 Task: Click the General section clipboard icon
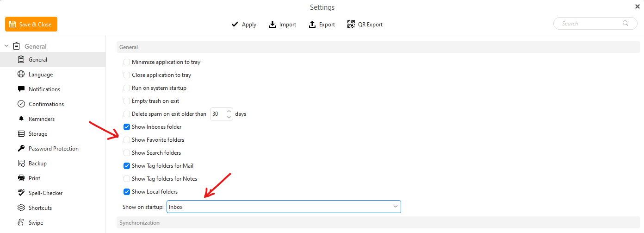[17, 46]
